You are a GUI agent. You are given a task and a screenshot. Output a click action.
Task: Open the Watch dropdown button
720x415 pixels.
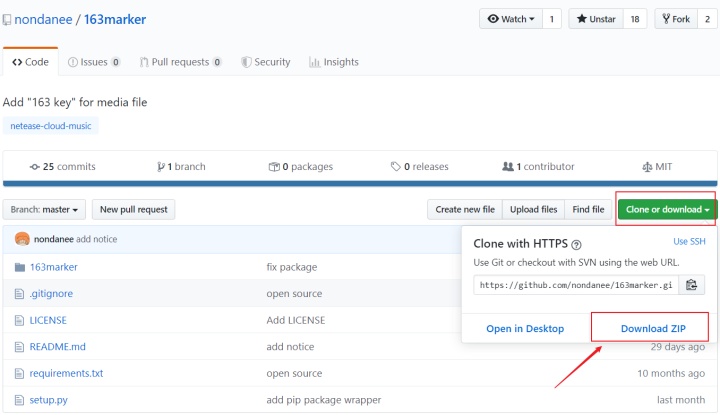(511, 19)
